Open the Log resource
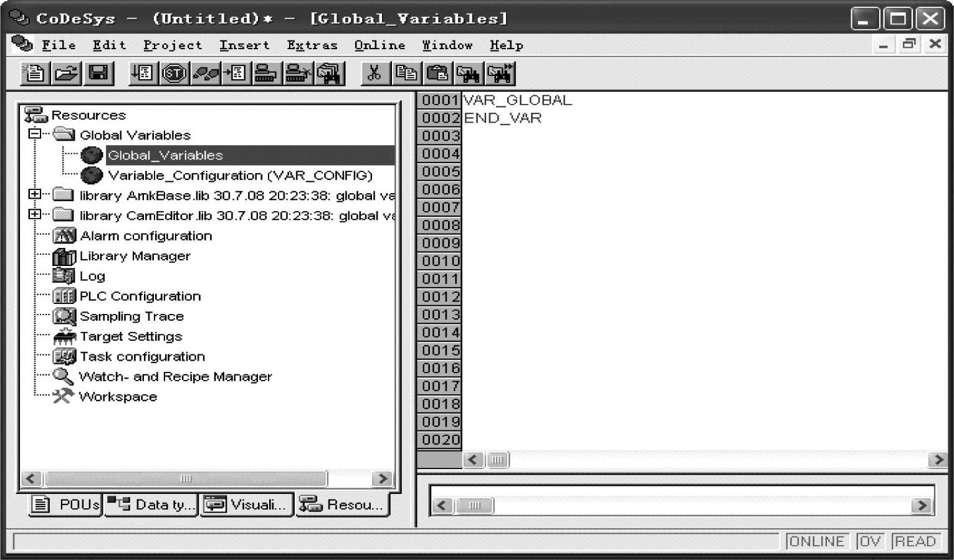The width and height of the screenshot is (954, 560). (x=92, y=276)
